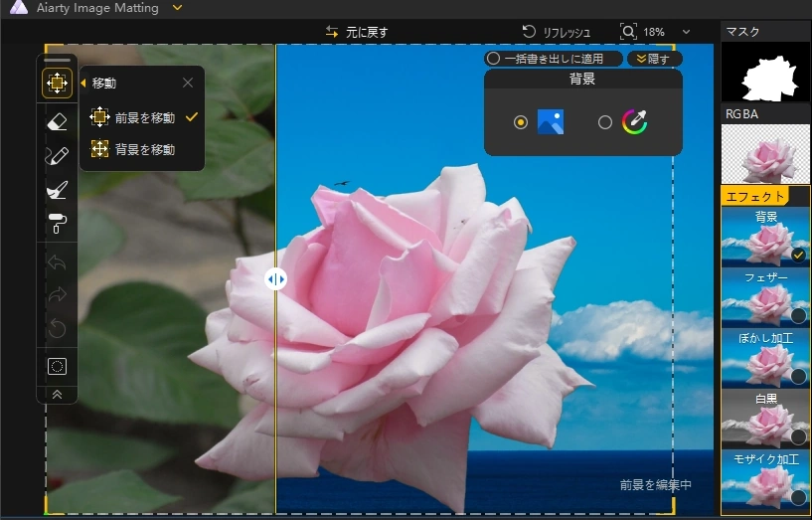Choose the paint roller tool
Viewport: 812px width, 520px height.
click(57, 224)
